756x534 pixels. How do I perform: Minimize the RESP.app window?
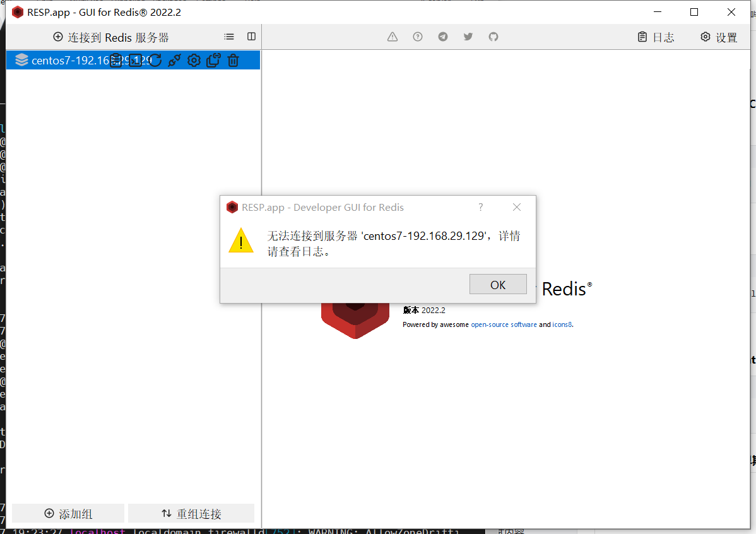(x=658, y=12)
